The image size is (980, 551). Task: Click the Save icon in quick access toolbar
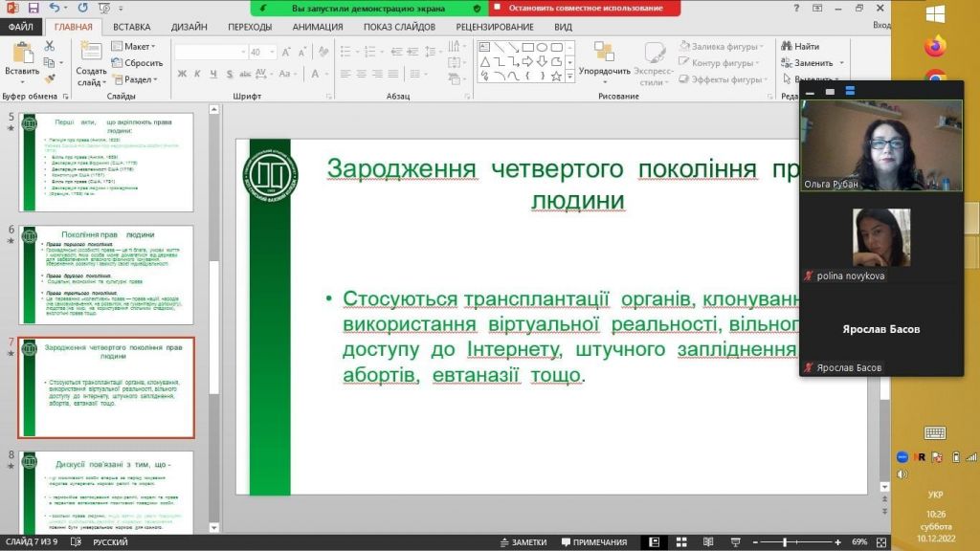[x=33, y=8]
